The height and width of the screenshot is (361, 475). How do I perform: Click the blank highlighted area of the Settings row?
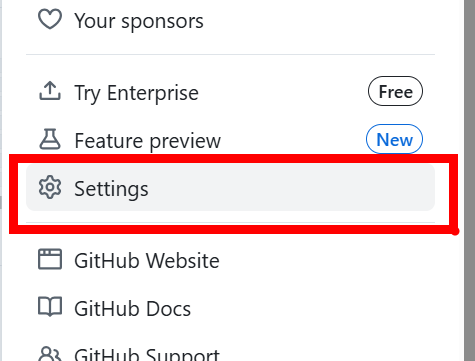[x=290, y=187]
